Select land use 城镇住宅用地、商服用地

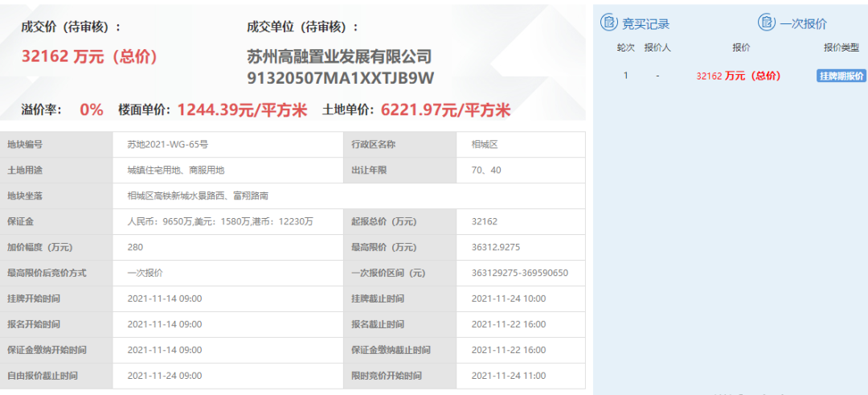click(x=176, y=170)
